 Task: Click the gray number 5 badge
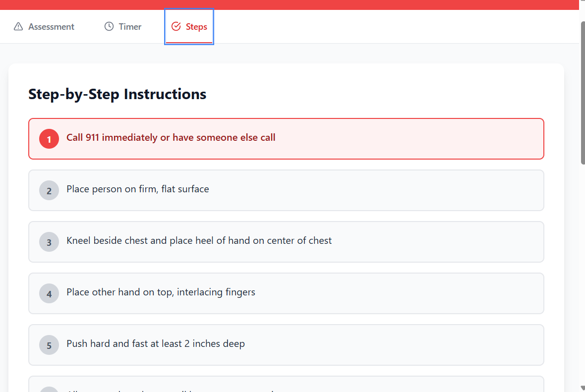[49, 345]
